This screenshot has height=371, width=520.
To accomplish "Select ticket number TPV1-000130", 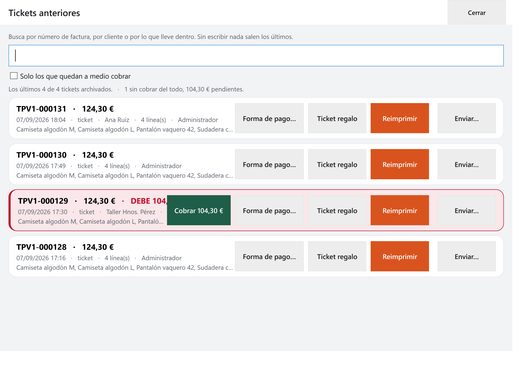I will tap(41, 155).
